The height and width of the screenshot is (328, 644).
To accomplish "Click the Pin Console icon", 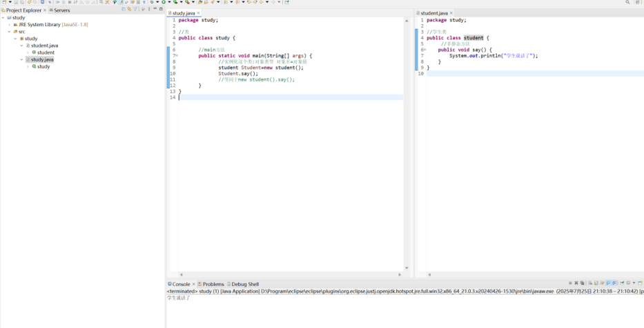I will click(x=622, y=283).
